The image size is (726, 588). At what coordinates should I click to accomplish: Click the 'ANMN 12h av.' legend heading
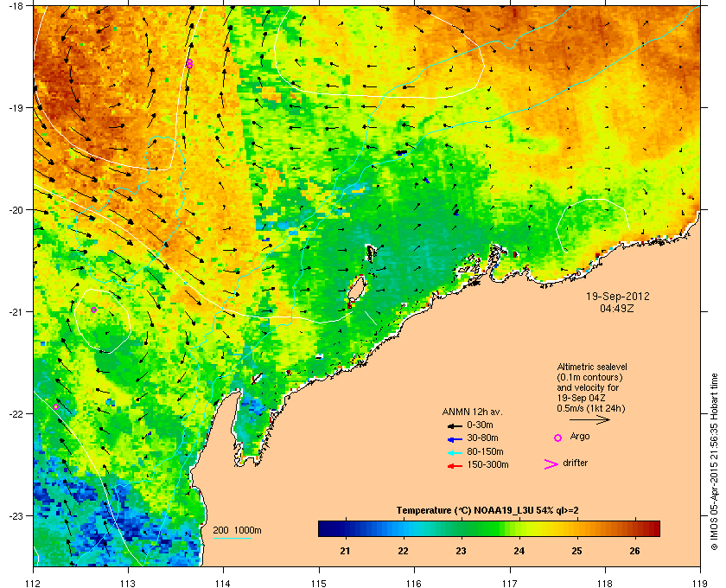pyautogui.click(x=472, y=412)
